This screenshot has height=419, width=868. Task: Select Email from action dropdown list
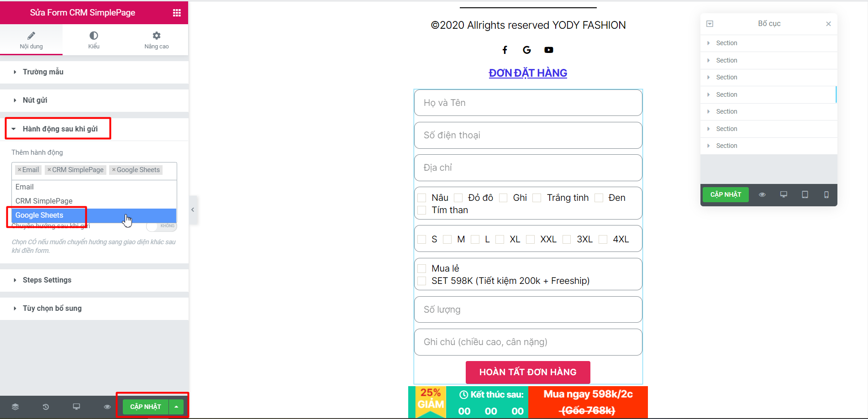click(x=94, y=187)
